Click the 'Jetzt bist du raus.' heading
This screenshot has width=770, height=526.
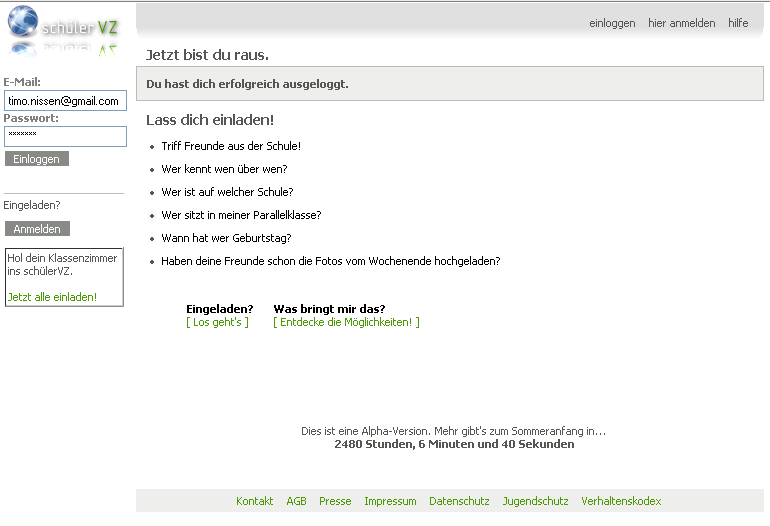pyautogui.click(x=207, y=55)
